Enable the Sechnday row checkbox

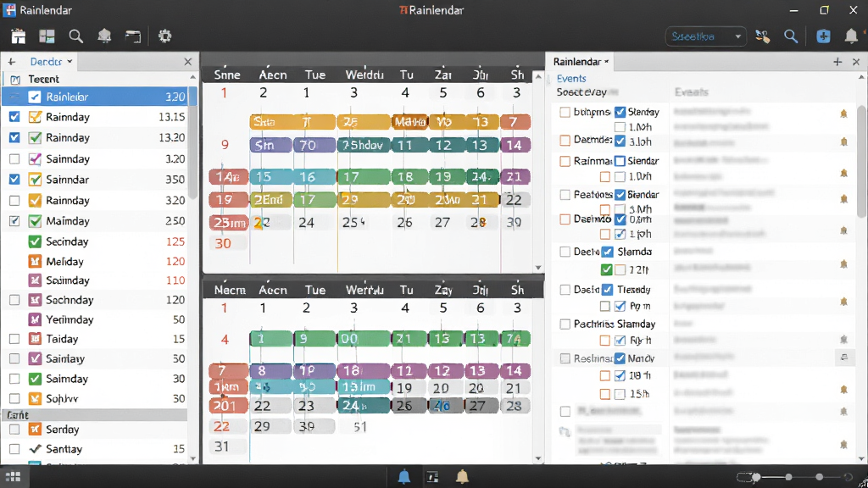tap(14, 300)
